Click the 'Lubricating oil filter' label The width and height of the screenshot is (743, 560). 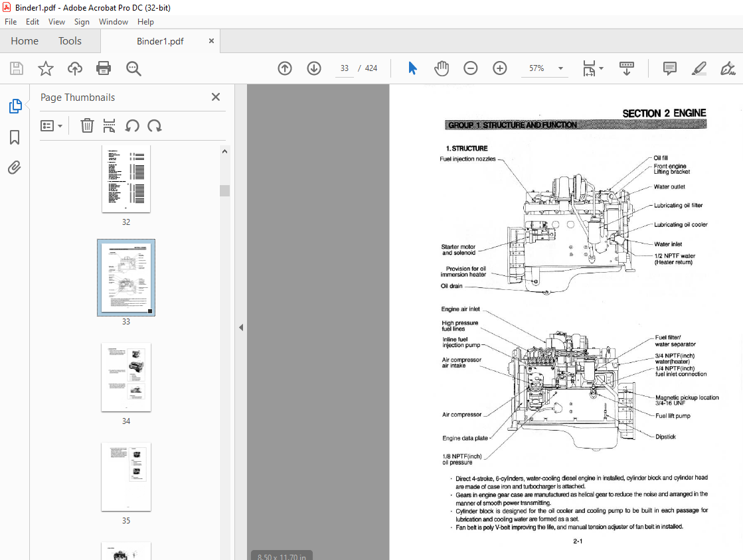coord(678,206)
